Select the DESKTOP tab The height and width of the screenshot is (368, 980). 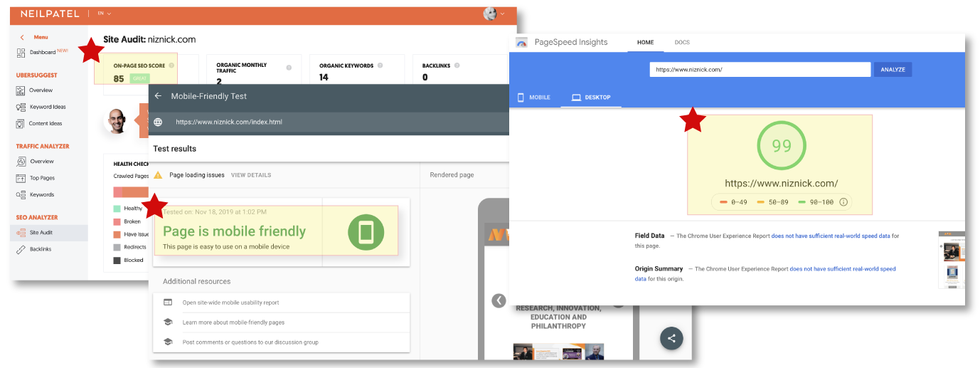point(590,98)
